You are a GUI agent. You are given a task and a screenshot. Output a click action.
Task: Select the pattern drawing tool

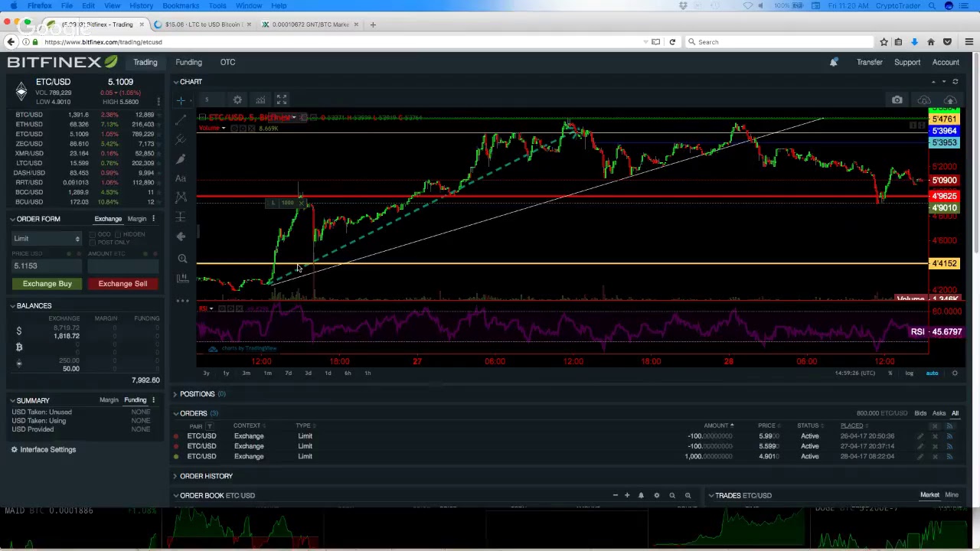click(x=181, y=197)
